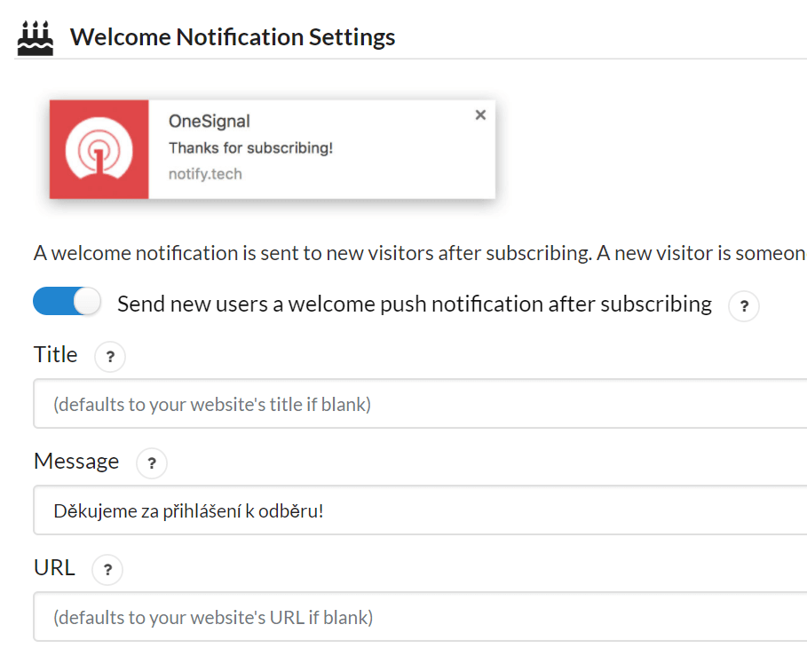This screenshot has width=807, height=672.
Task: Disable the welcome push notification switch
Action: (67, 301)
